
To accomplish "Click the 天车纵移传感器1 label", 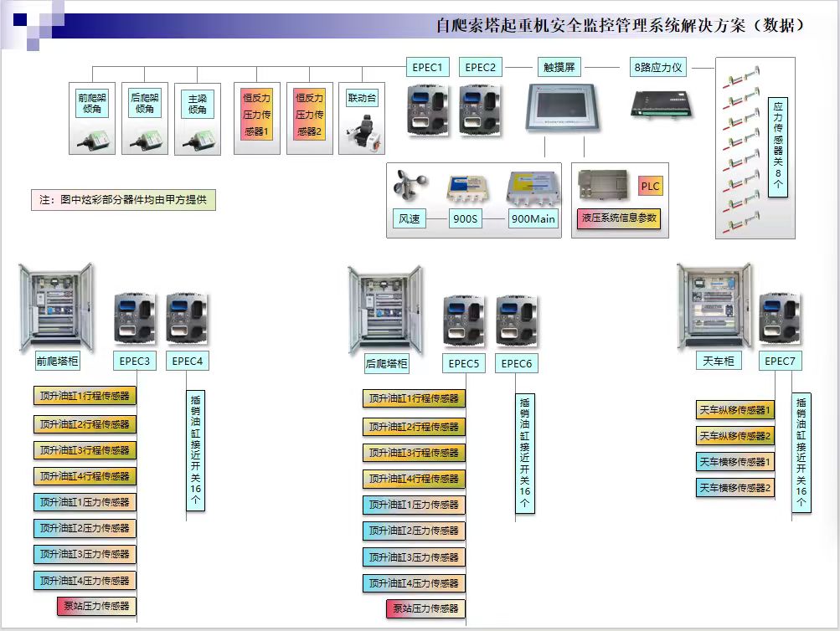I will [x=735, y=410].
